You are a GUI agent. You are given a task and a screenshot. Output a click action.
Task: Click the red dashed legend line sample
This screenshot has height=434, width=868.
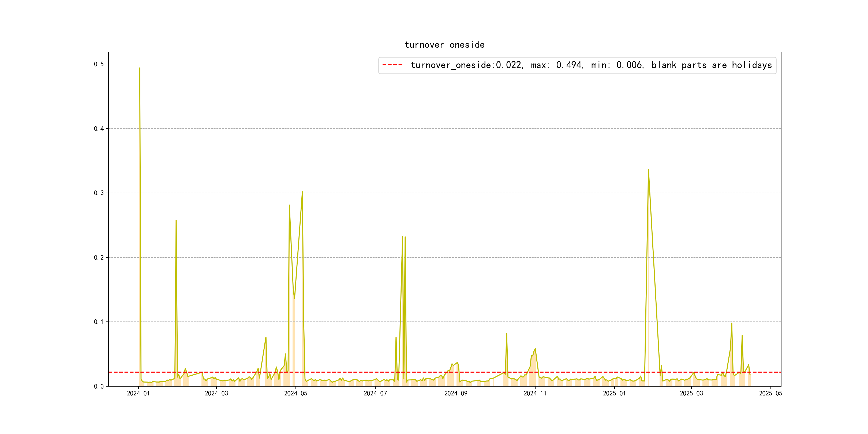click(392, 65)
